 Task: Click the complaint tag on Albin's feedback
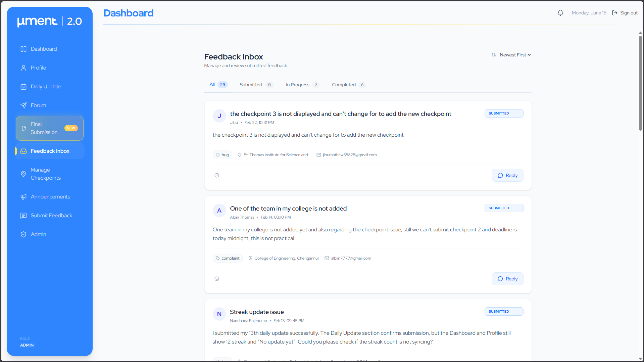coord(228,258)
